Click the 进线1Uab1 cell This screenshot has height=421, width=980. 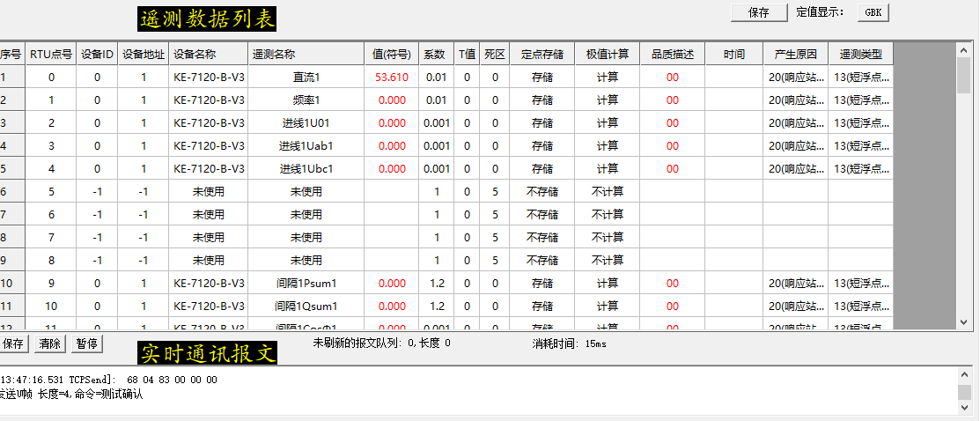(306, 146)
